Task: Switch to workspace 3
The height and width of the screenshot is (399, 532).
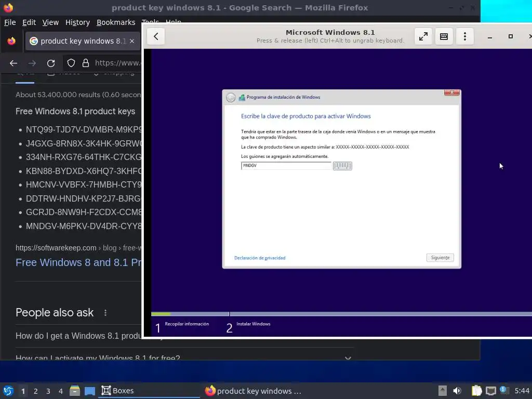Action: point(48,391)
